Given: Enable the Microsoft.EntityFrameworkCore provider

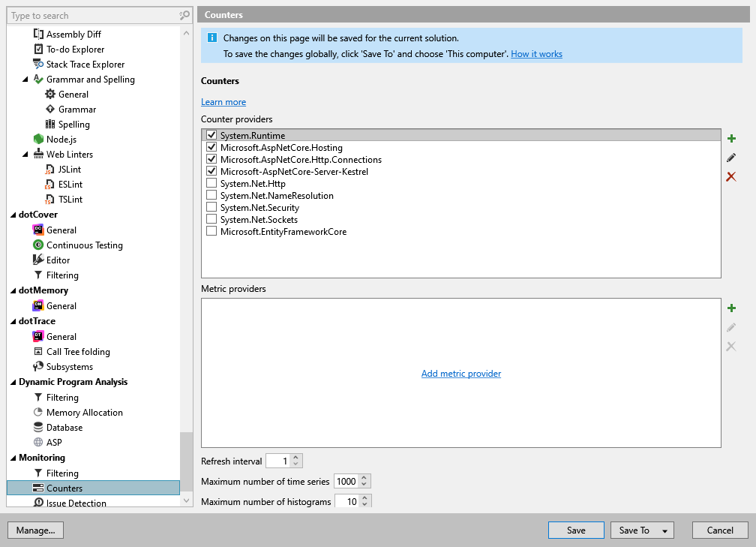Looking at the screenshot, I should point(211,231).
